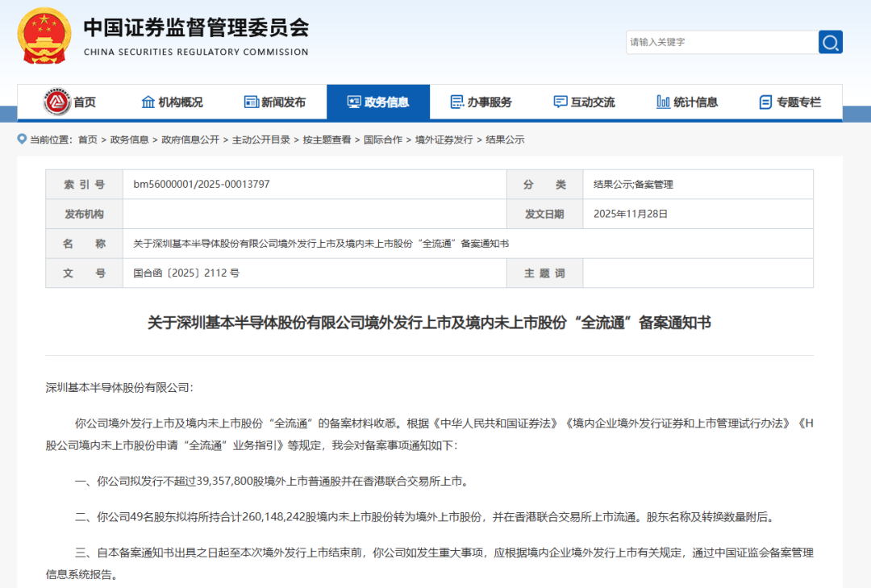Click the 按主题查看 breadcrumb link
The height and width of the screenshot is (588, 871).
[328, 139]
